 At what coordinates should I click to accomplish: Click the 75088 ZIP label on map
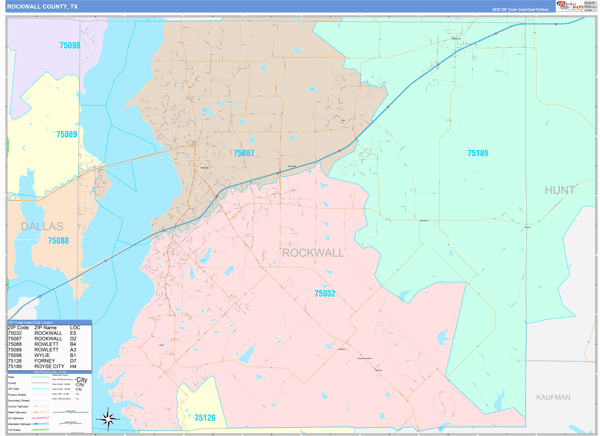point(58,241)
